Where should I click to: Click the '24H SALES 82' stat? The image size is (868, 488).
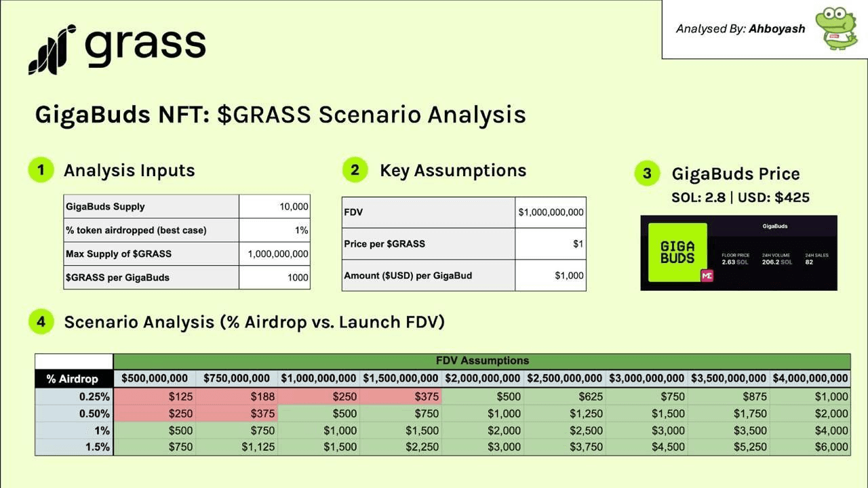click(816, 258)
